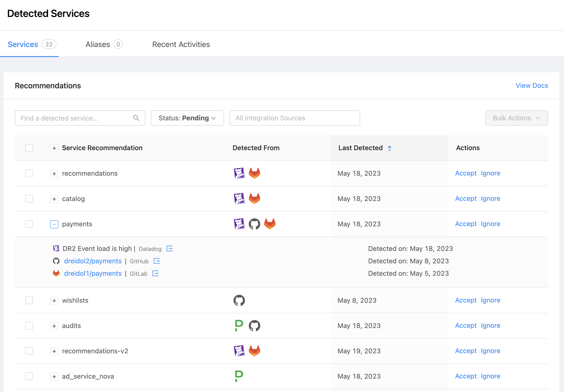The width and height of the screenshot is (564, 392).
Task: Open the Recent Activities tab
Action: pyautogui.click(x=181, y=44)
